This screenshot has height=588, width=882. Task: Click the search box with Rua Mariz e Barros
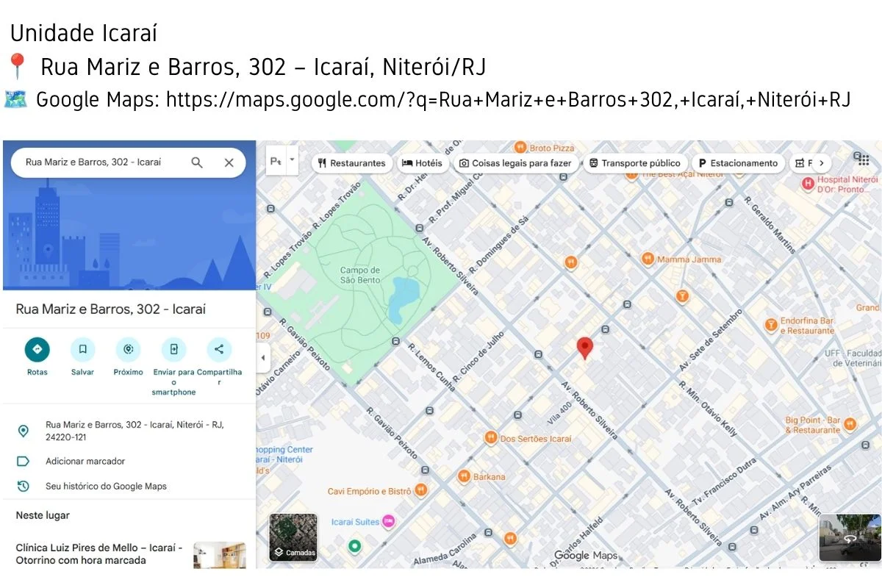[128, 162]
